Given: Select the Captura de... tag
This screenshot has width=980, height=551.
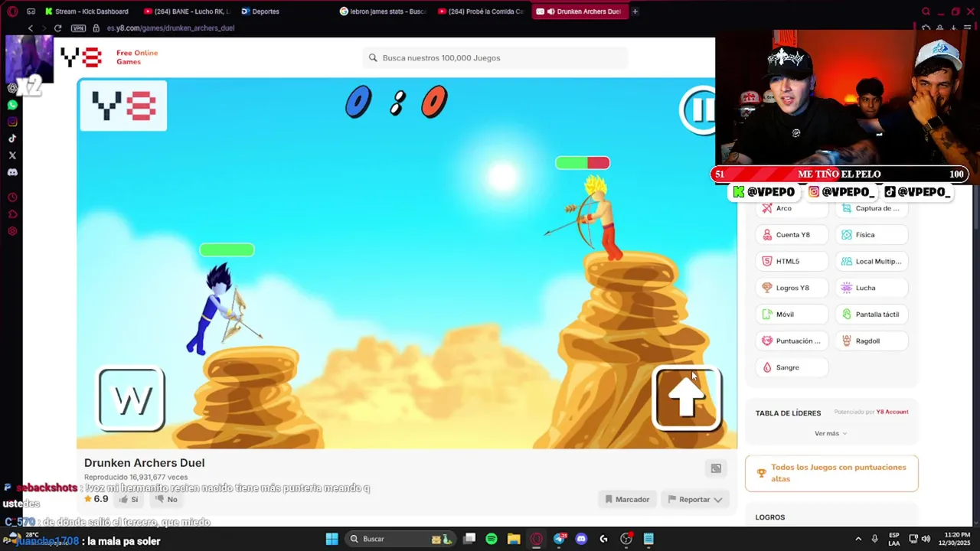Looking at the screenshot, I should click(871, 208).
